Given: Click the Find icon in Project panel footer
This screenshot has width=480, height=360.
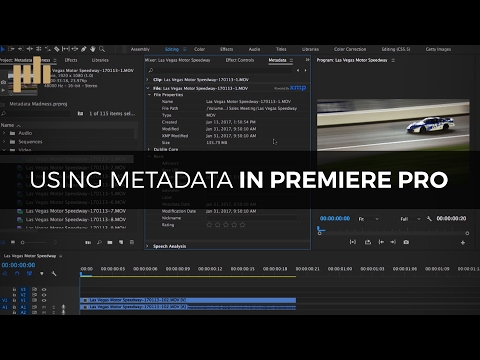Looking at the screenshot, I should 99,242.
